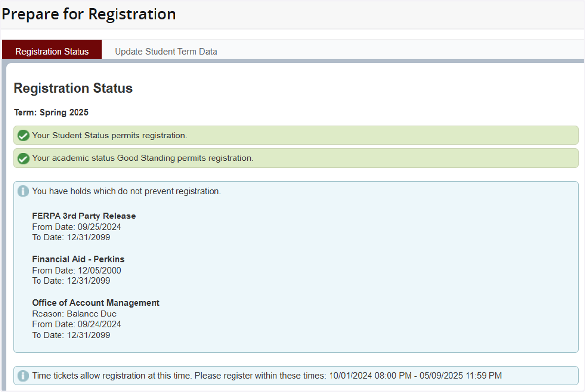Viewport: 585px width, 392px height.
Task: Click the info icon beside time tickets notice
Action: pyautogui.click(x=22, y=376)
